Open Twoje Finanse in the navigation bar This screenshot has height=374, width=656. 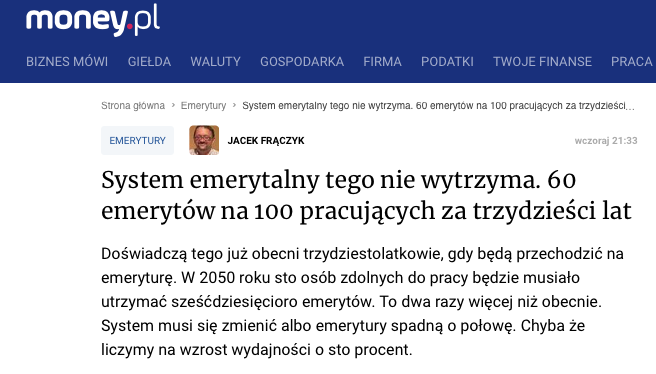tap(542, 62)
